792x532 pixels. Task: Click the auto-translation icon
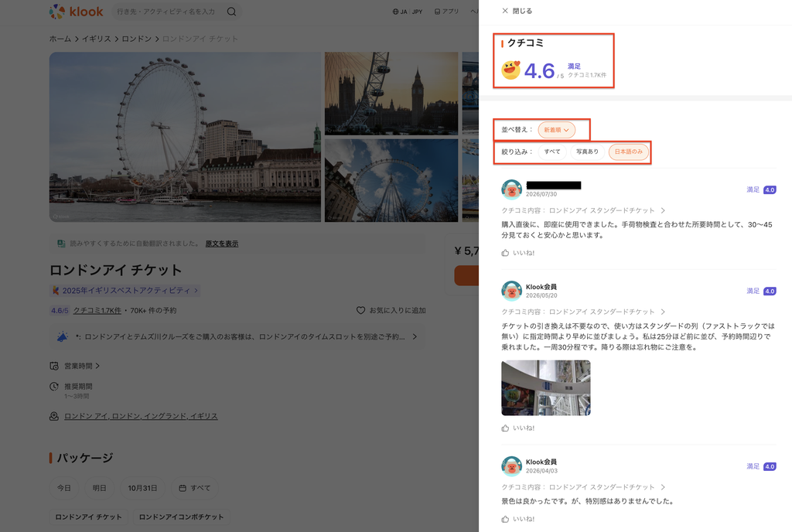point(61,244)
